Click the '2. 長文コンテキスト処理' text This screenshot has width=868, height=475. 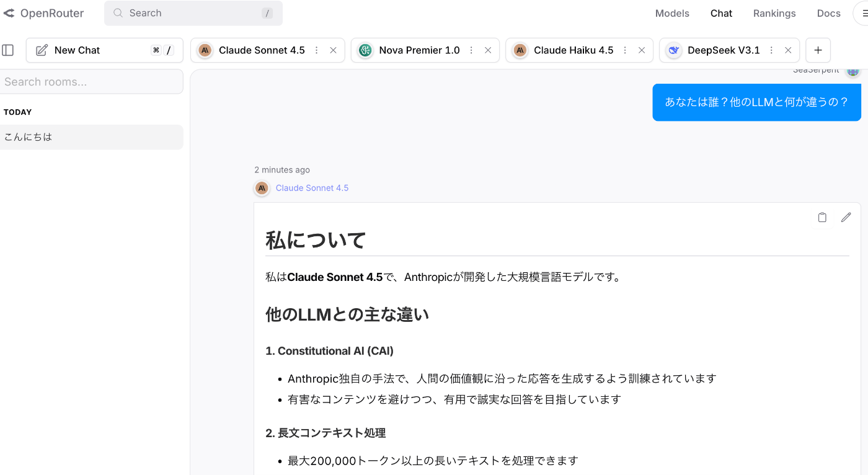[325, 433]
